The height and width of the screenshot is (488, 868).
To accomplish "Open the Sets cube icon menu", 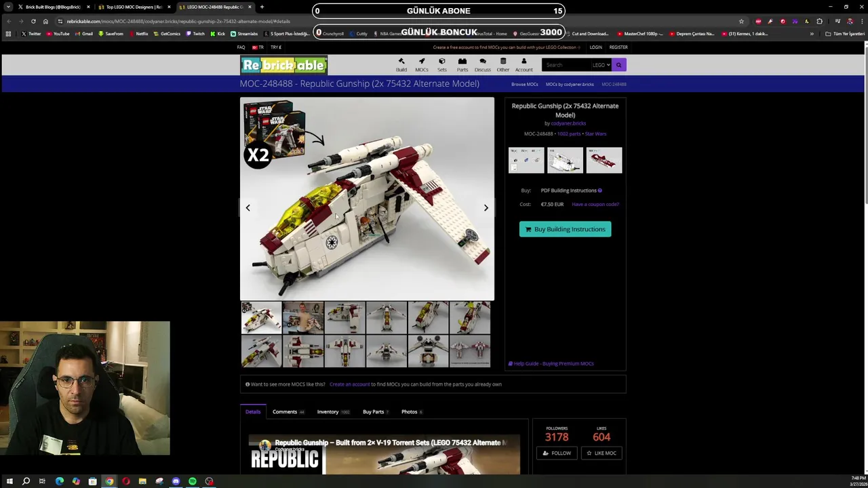I will coord(442,64).
